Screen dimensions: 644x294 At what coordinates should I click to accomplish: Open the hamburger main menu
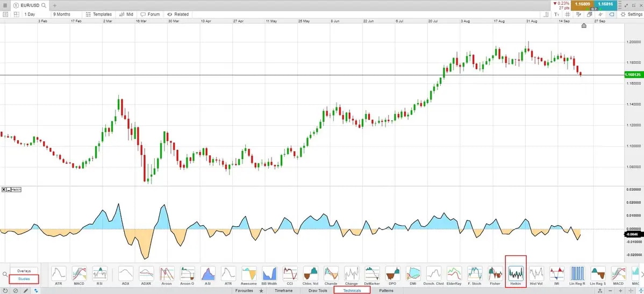pos(5,5)
